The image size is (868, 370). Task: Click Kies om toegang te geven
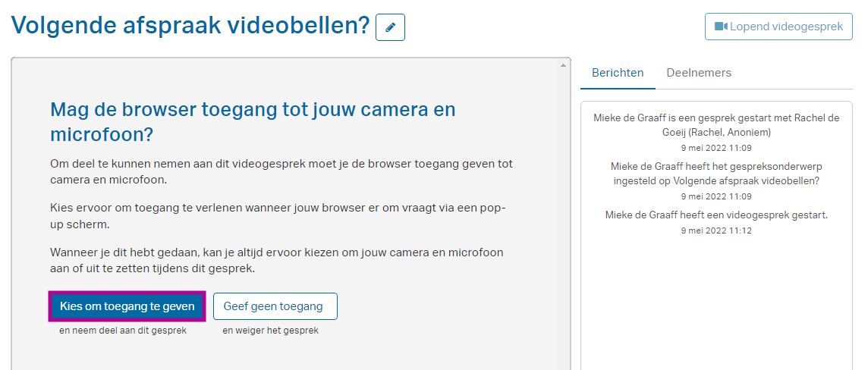point(127,306)
